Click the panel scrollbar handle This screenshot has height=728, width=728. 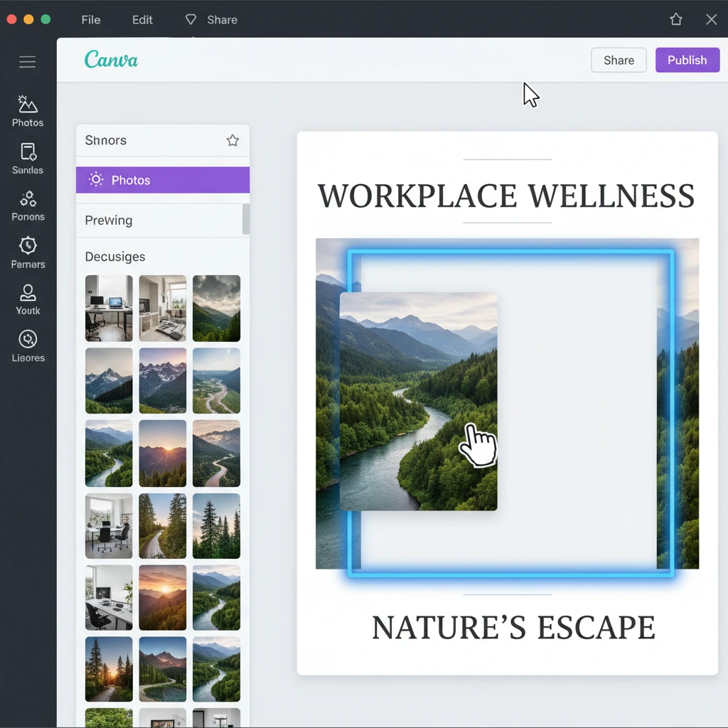click(x=246, y=219)
